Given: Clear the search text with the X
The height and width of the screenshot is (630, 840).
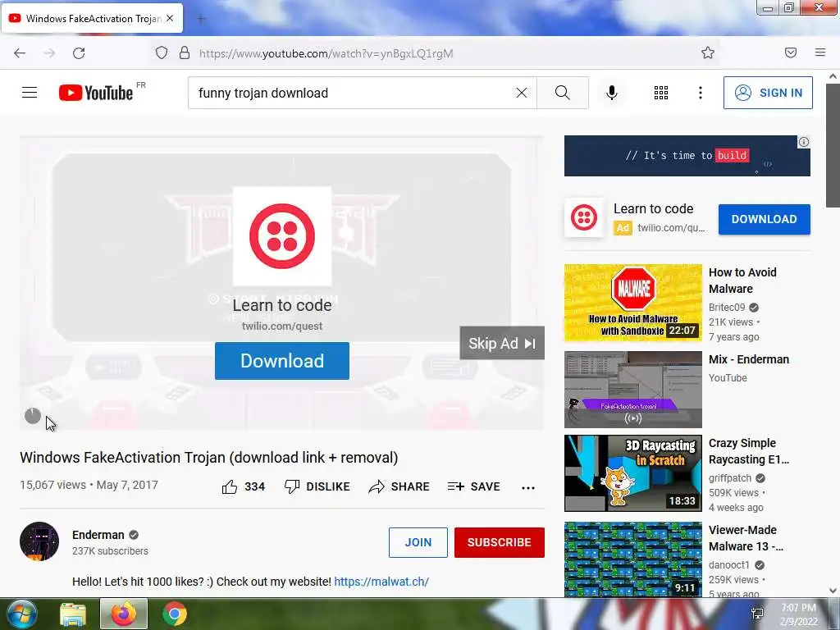Looking at the screenshot, I should [x=521, y=93].
